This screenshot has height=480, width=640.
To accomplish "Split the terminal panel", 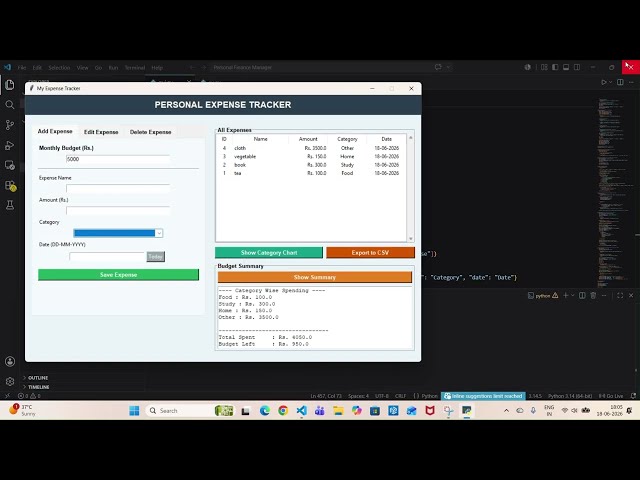I will [x=582, y=295].
